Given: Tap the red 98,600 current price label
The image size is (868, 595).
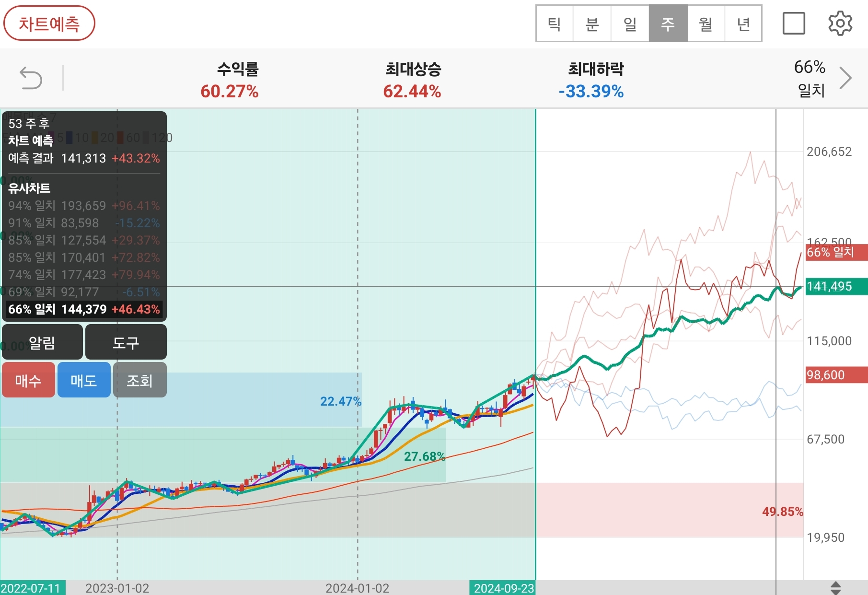Looking at the screenshot, I should click(x=836, y=375).
